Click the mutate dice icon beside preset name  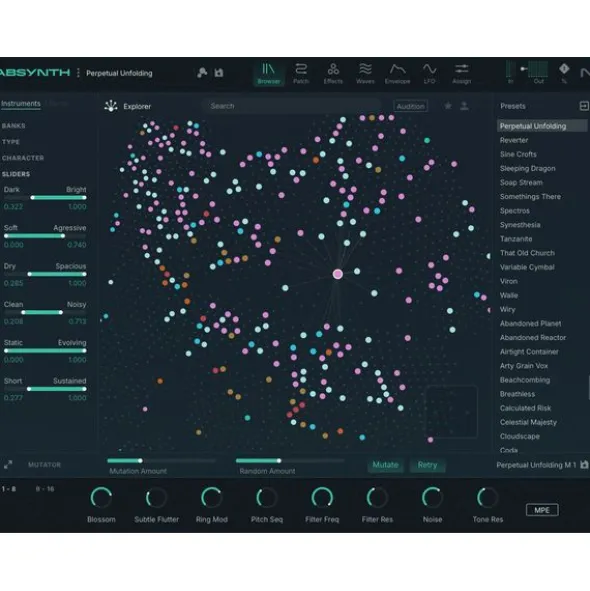(202, 72)
